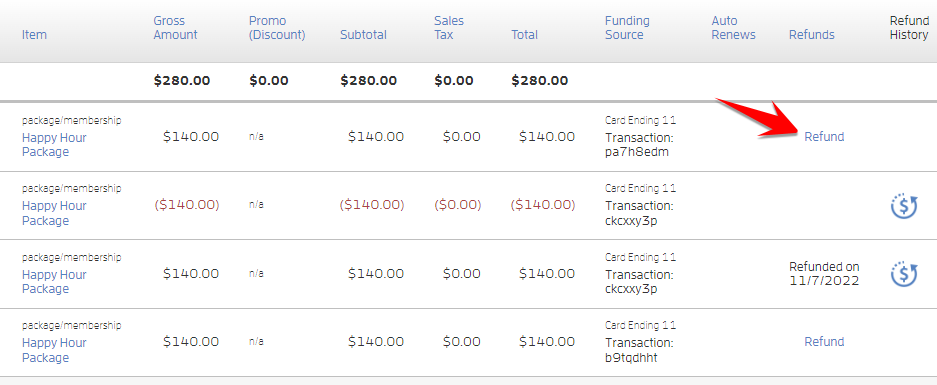
Task: Open Happy Hour Package link in last row
Action: pos(54,350)
